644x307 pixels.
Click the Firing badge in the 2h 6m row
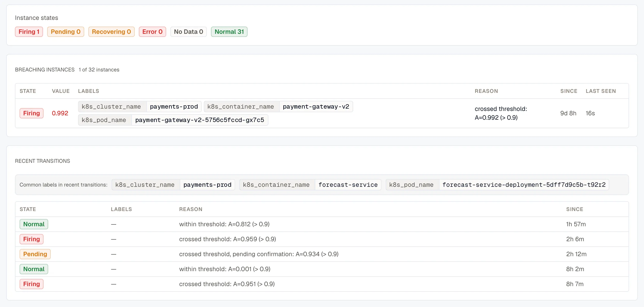point(31,239)
